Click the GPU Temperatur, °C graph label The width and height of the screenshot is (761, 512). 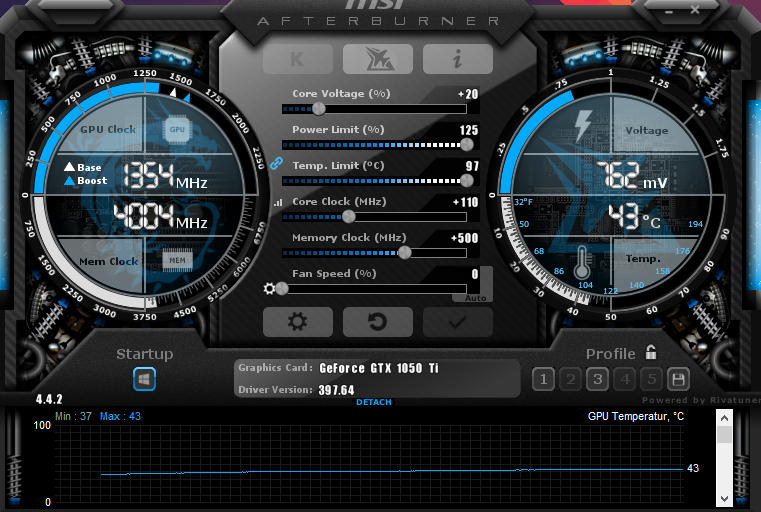click(x=636, y=416)
